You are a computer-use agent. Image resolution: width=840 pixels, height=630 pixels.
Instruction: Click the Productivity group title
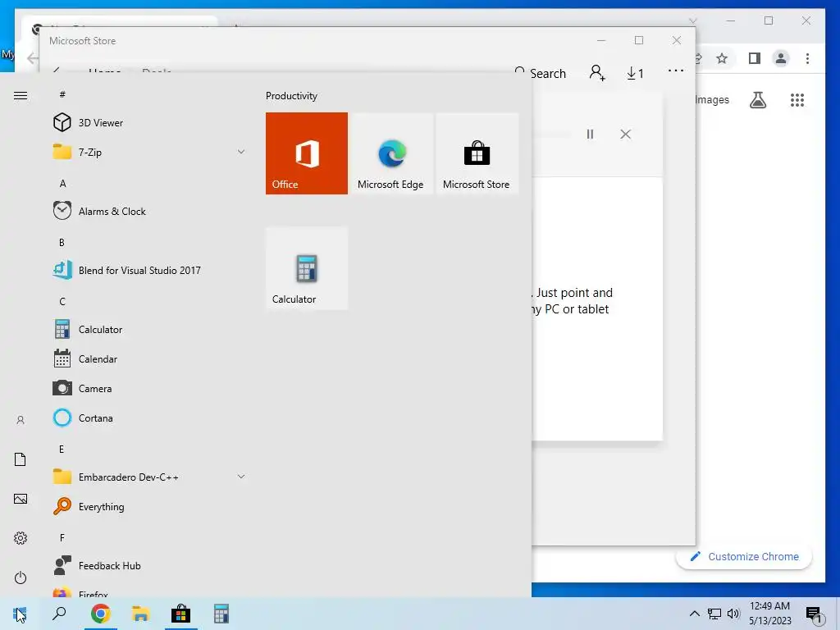(x=291, y=96)
